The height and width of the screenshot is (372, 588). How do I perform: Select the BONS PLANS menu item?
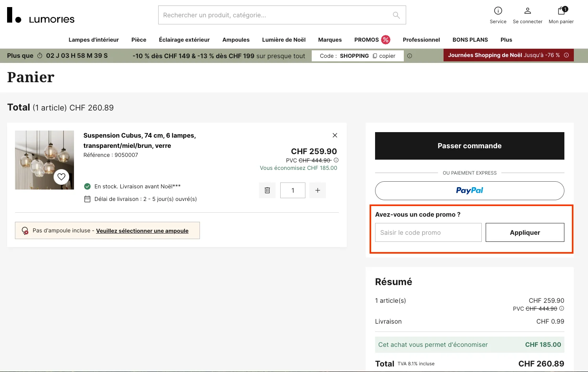point(470,39)
